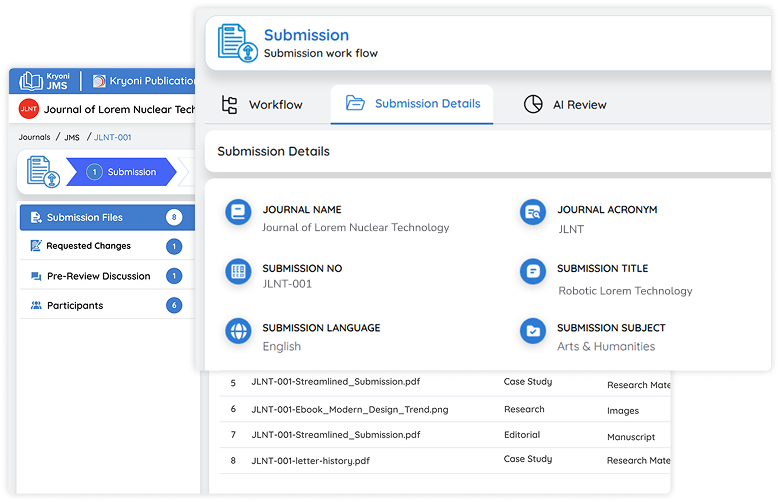This screenshot has width=780, height=502.
Task: Select Pre-Review Discussion item
Action: tap(98, 276)
